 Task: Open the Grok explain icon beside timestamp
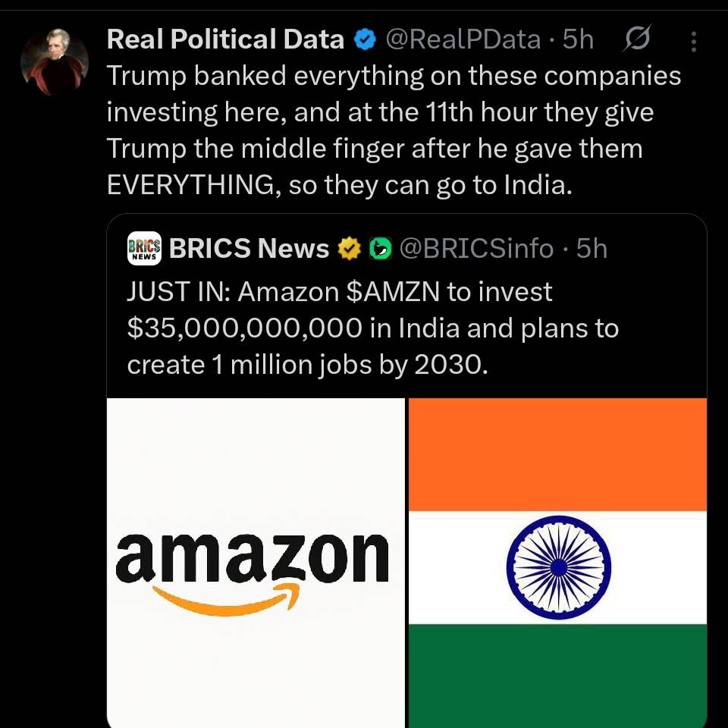point(639,41)
